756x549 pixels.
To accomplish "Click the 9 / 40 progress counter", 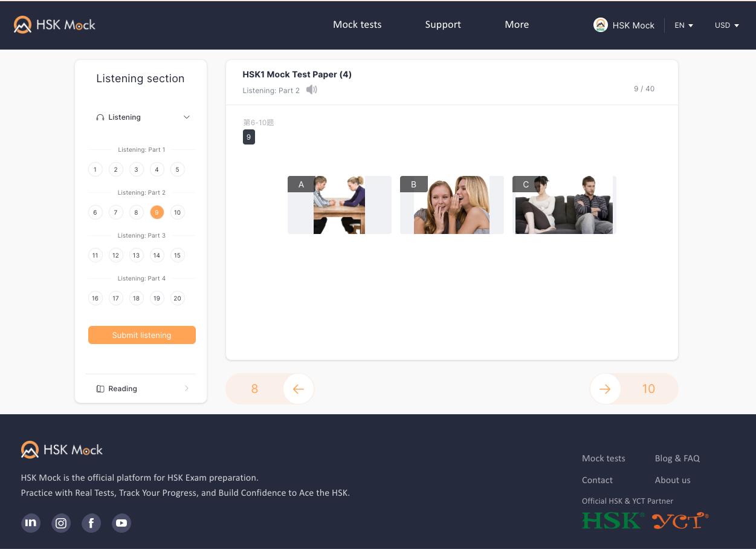I will click(644, 89).
